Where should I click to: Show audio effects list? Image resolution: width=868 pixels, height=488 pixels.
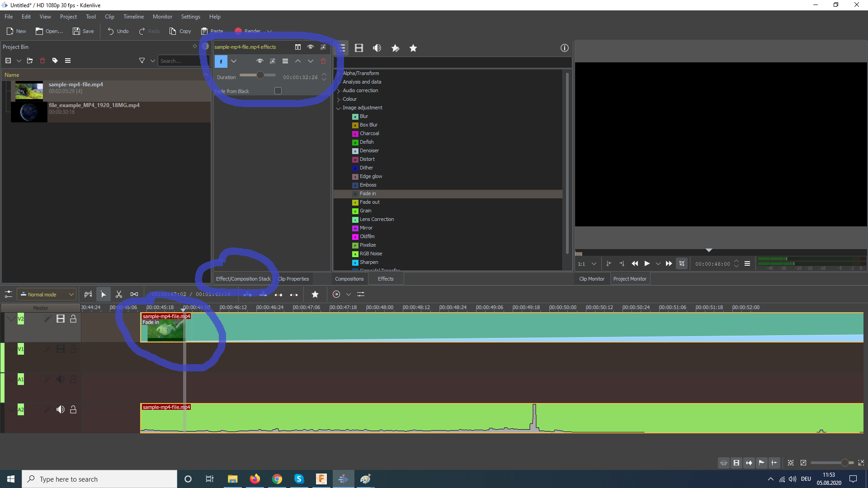pos(377,48)
